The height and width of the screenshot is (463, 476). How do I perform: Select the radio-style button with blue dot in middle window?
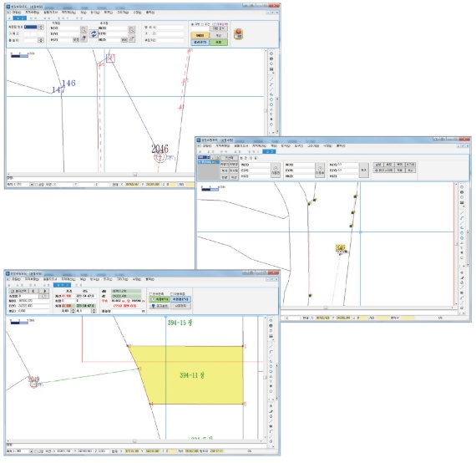[383, 170]
